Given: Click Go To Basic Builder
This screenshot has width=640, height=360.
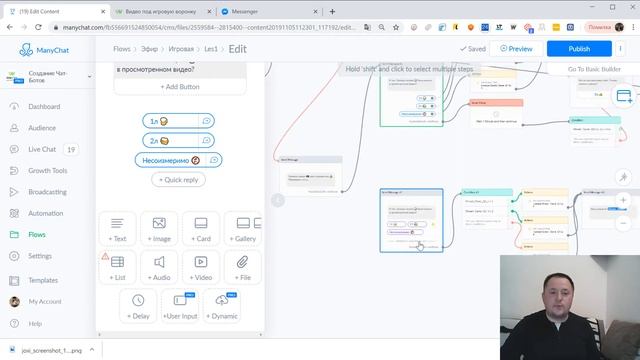Looking at the screenshot, I should pyautogui.click(x=594, y=69).
